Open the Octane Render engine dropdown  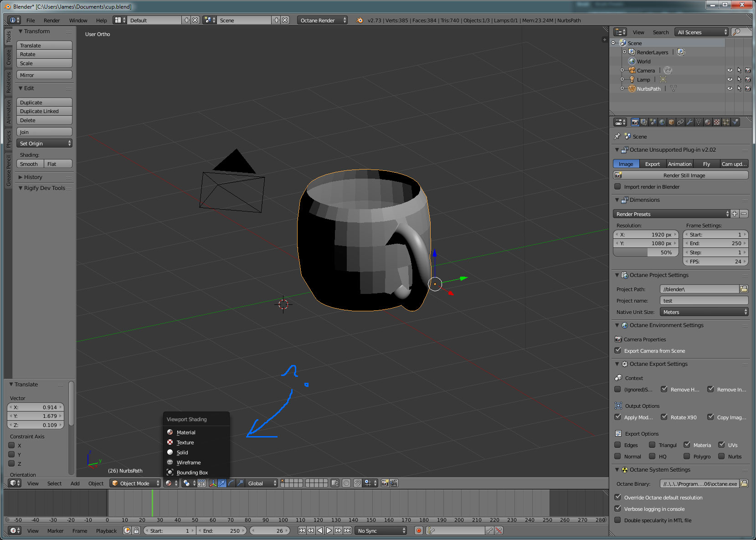click(x=322, y=21)
